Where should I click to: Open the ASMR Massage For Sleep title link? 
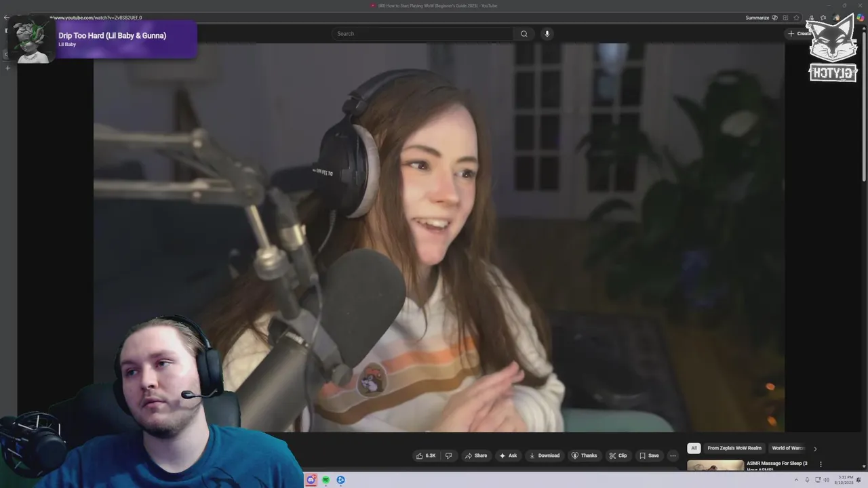[x=777, y=466]
